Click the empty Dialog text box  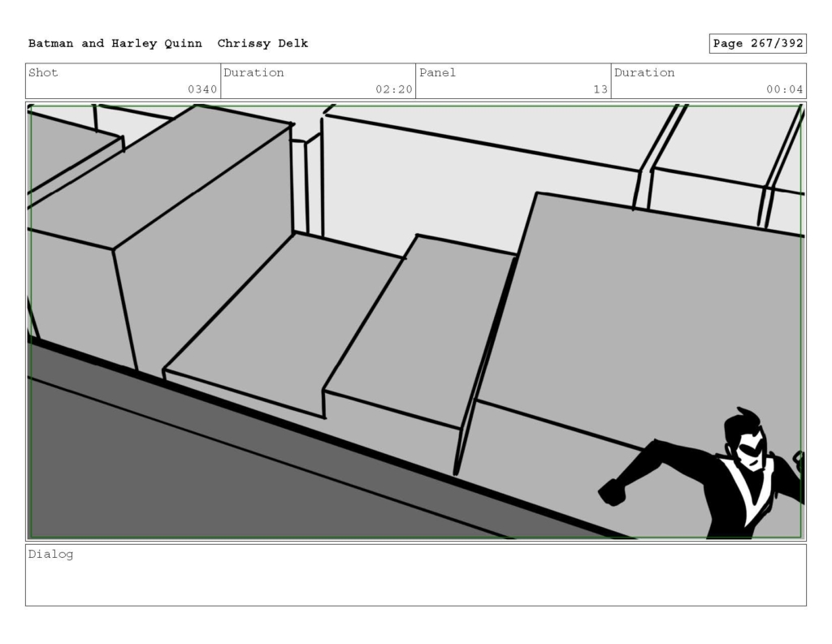pyautogui.click(x=416, y=575)
